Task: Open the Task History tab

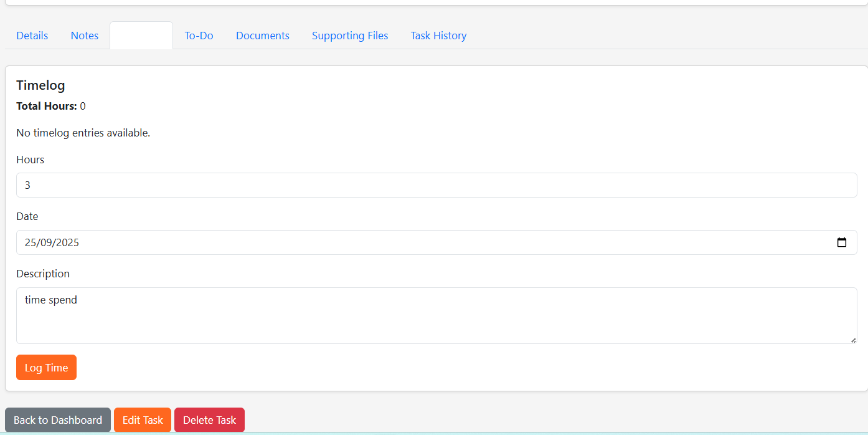Action: (x=438, y=36)
